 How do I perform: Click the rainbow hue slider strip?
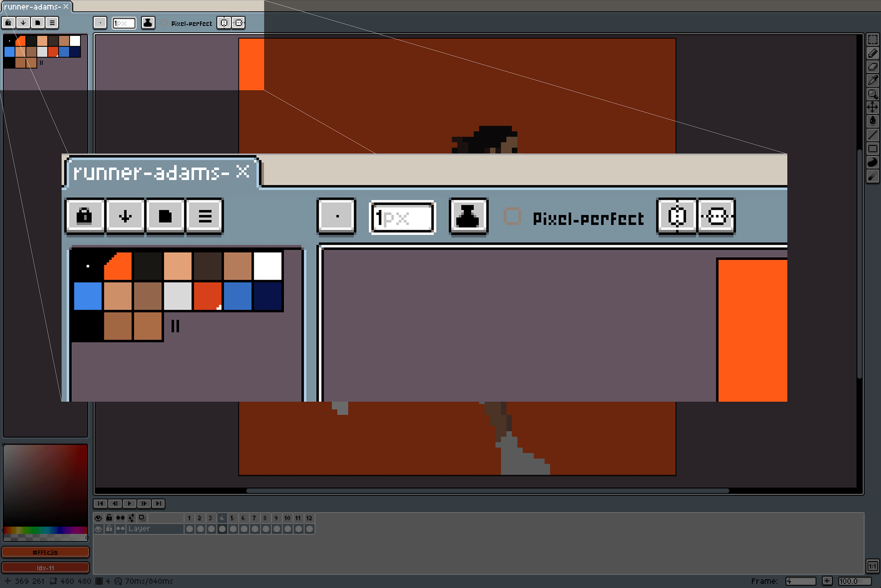45,530
